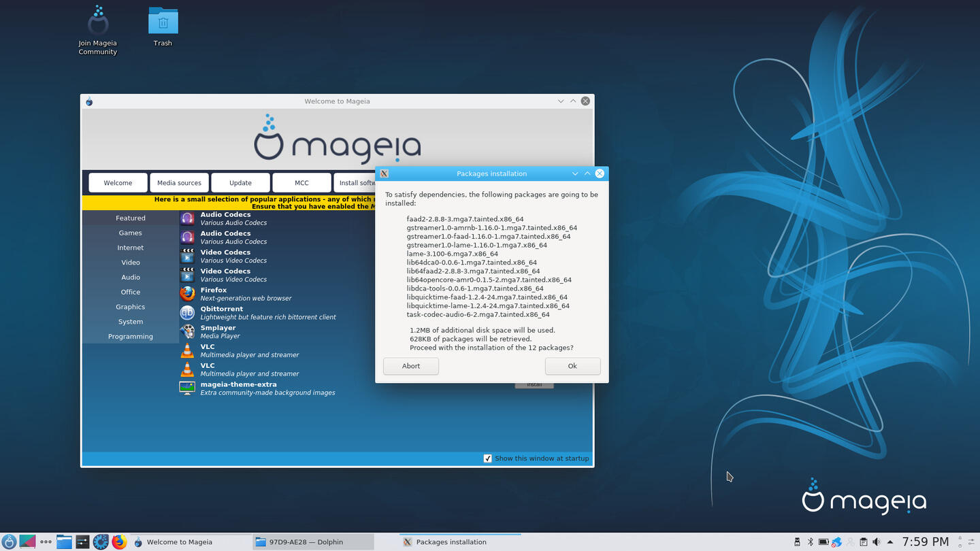Select task-codec-audio-6-2 package line
Screen dimensions: 980x551
coord(478,315)
